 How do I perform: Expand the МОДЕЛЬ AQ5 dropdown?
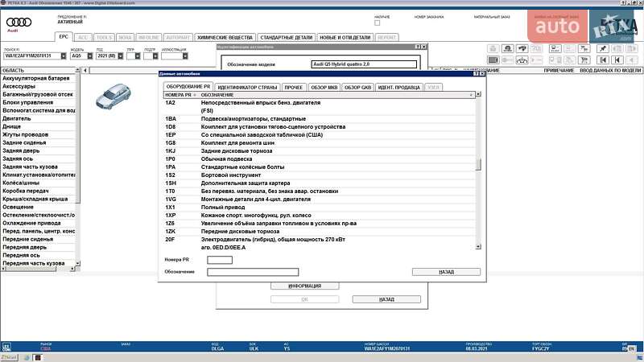point(89,56)
